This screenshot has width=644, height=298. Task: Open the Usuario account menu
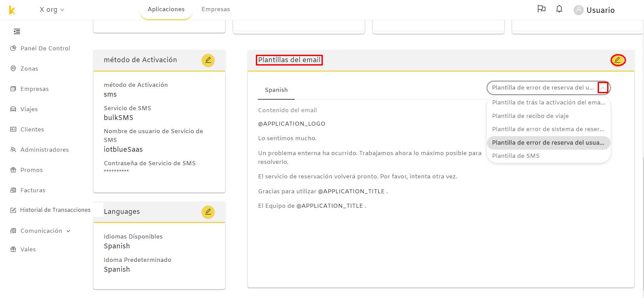tap(600, 10)
